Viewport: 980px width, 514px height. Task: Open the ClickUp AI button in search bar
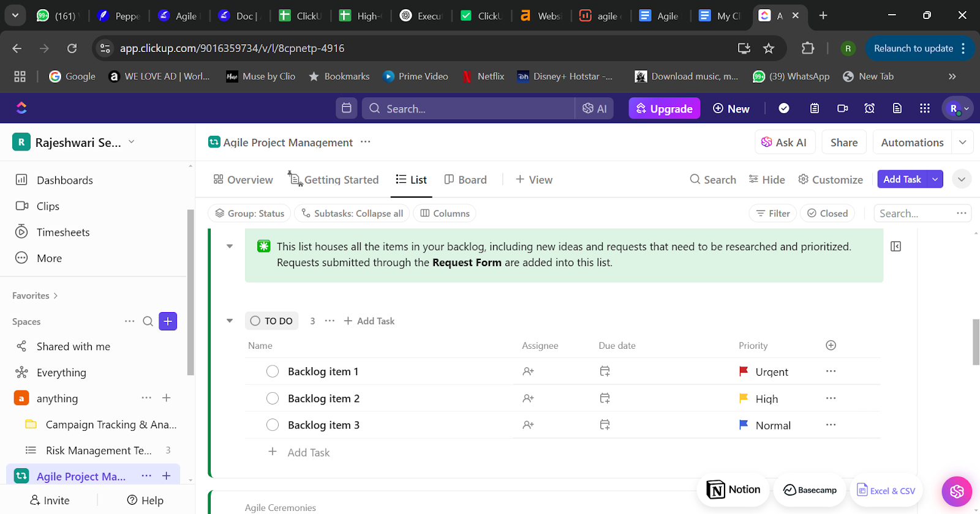point(595,108)
